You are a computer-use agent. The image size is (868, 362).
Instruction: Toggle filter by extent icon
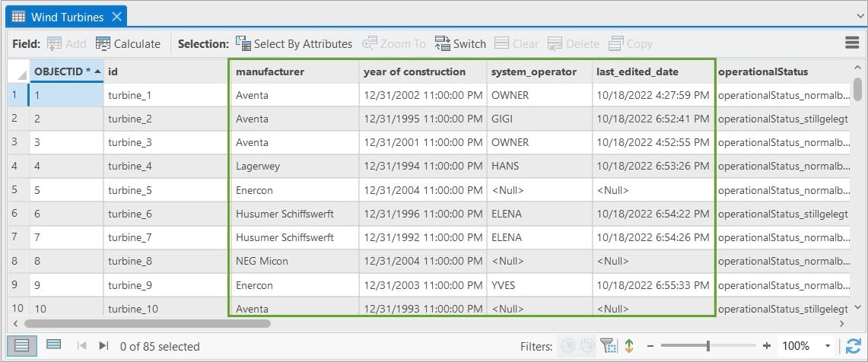(609, 346)
